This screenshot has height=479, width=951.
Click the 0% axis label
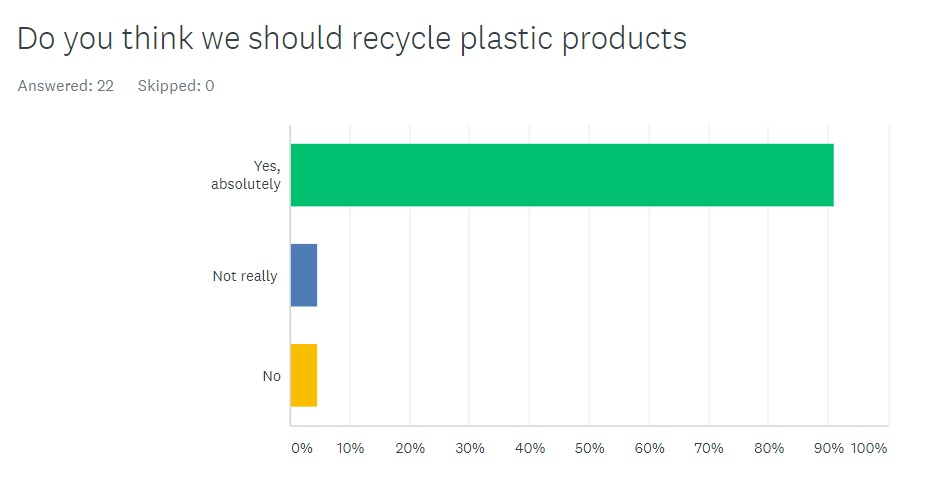(x=301, y=449)
